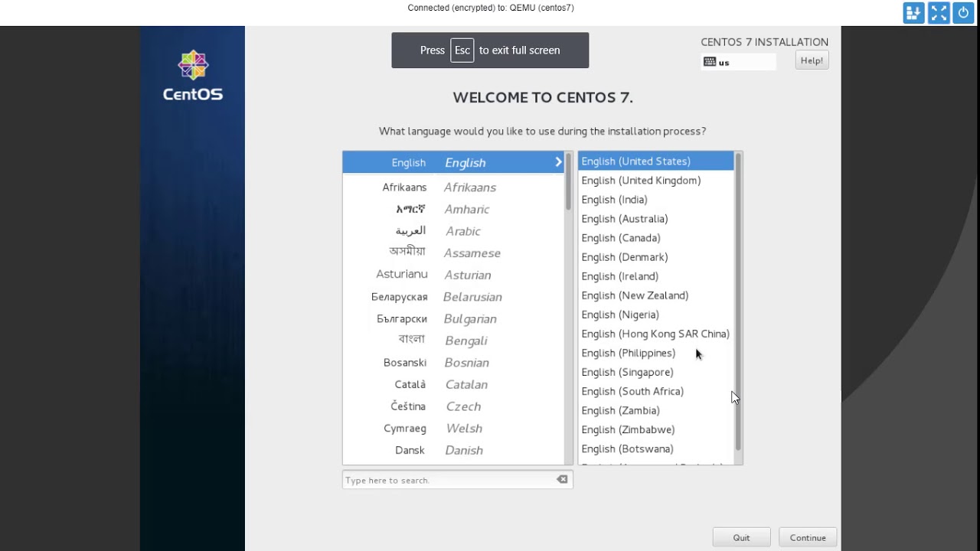The height and width of the screenshot is (551, 980).
Task: Select Bengali in language list
Action: [x=453, y=341]
